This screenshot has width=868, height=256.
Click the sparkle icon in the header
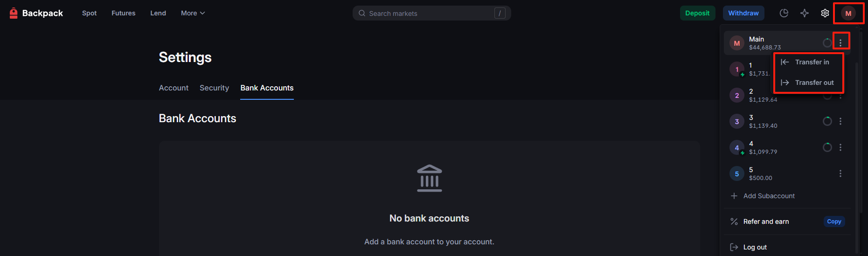pos(805,13)
